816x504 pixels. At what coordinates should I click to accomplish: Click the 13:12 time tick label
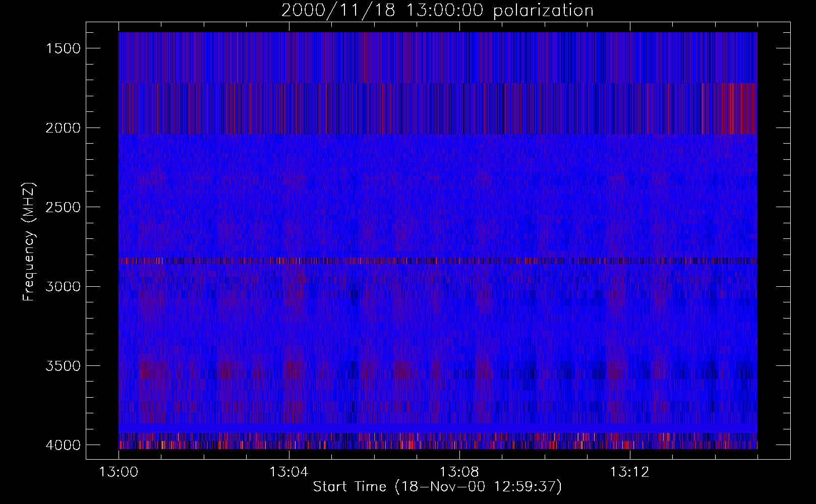coord(629,472)
